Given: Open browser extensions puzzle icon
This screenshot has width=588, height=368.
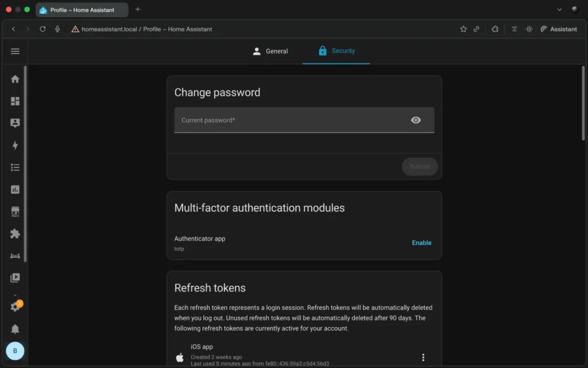Looking at the screenshot, I should coord(495,29).
